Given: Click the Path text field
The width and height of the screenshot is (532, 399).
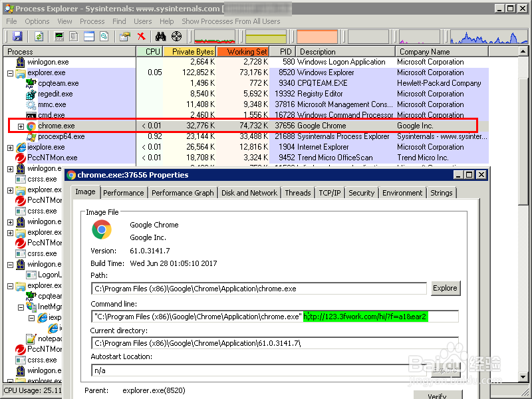Looking at the screenshot, I should tap(259, 289).
